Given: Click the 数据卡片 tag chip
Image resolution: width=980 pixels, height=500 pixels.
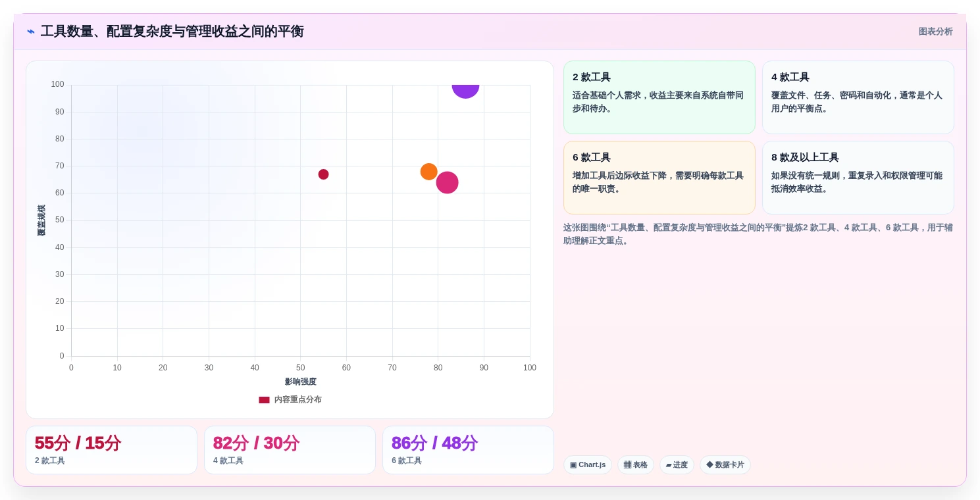Looking at the screenshot, I should (725, 465).
